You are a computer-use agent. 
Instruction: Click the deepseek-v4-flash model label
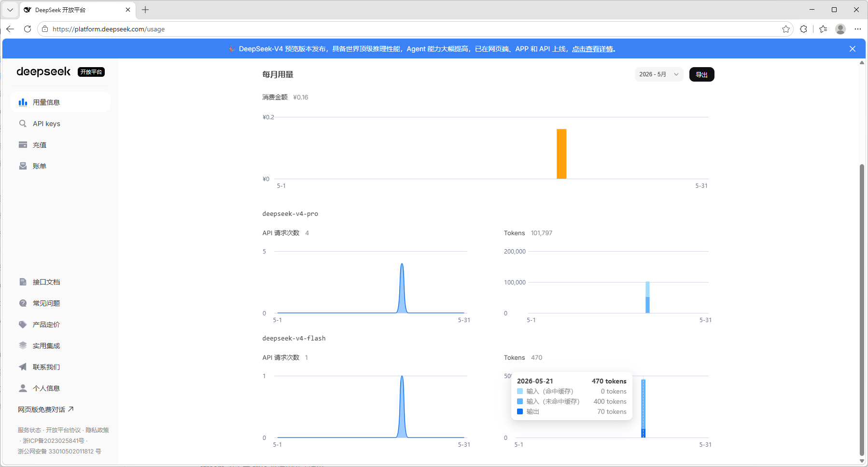[x=294, y=338]
